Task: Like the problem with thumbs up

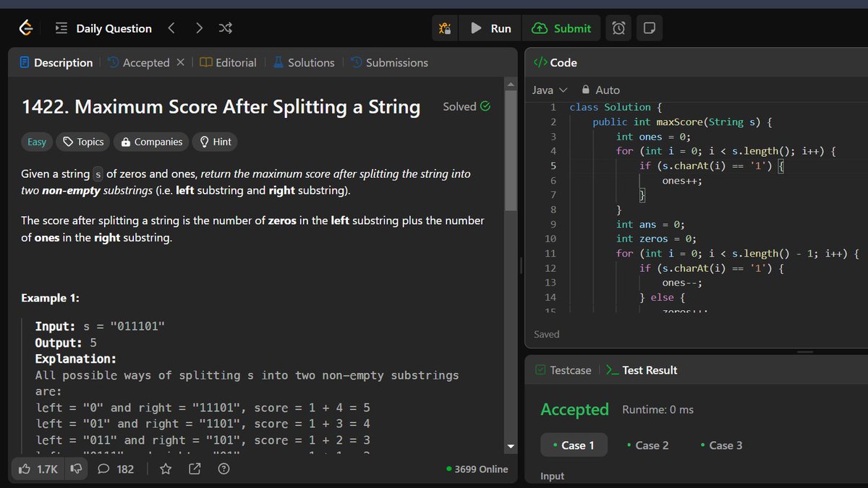Action: pyautogui.click(x=39, y=469)
